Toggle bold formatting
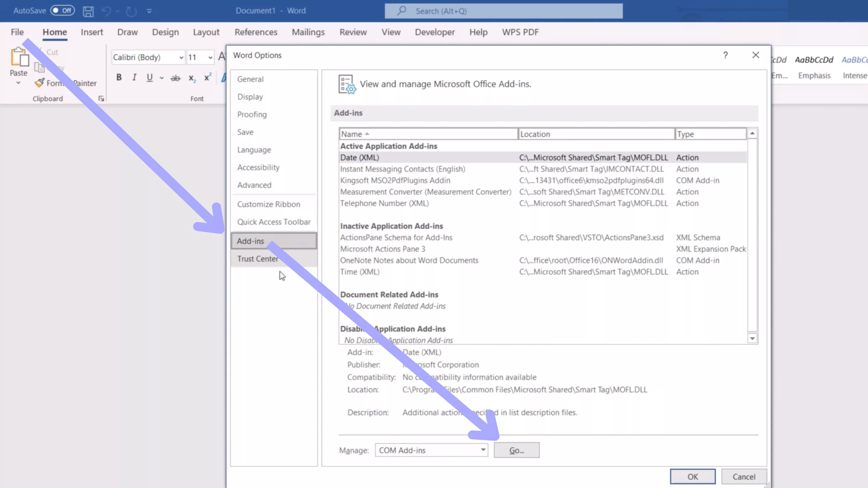Screen dimensions: 868x488 pyautogui.click(x=119, y=77)
